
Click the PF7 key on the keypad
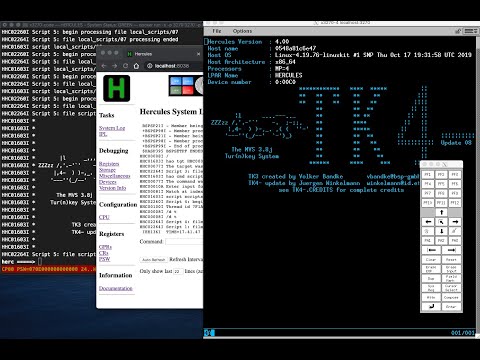428,193
